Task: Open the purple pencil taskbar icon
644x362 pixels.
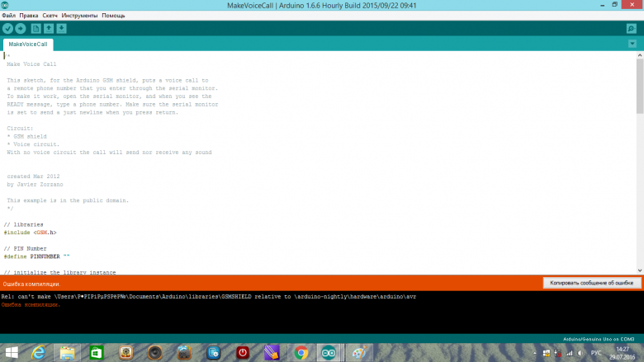Action: pos(272,353)
